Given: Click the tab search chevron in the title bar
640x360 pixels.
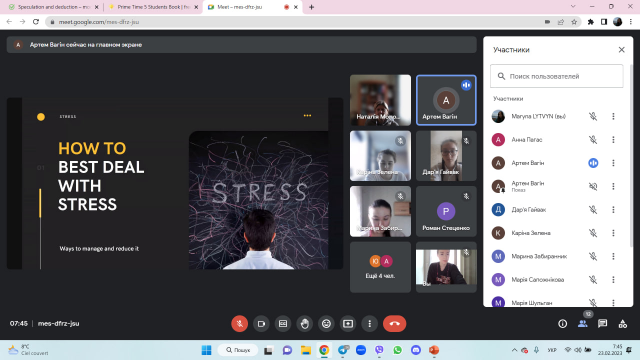Looking at the screenshot, I should [x=573, y=7].
